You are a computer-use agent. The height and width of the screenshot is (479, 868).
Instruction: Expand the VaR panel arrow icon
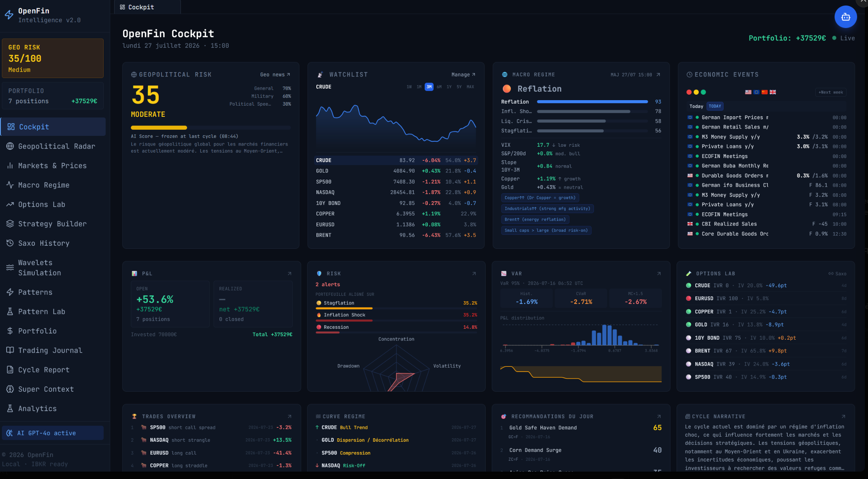(x=659, y=274)
